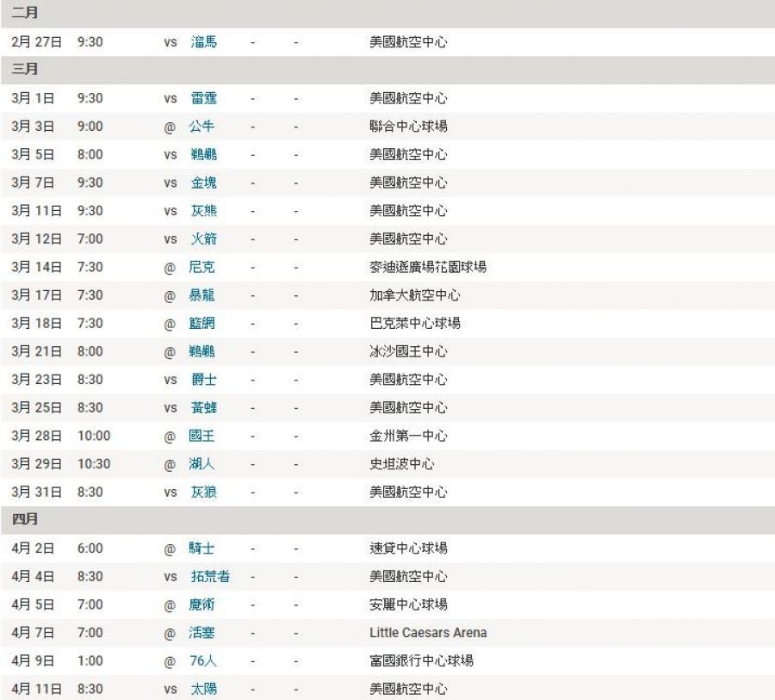This screenshot has height=700, width=775.
Task: Select the venue 安麗中心球場
Action: pyautogui.click(x=408, y=605)
